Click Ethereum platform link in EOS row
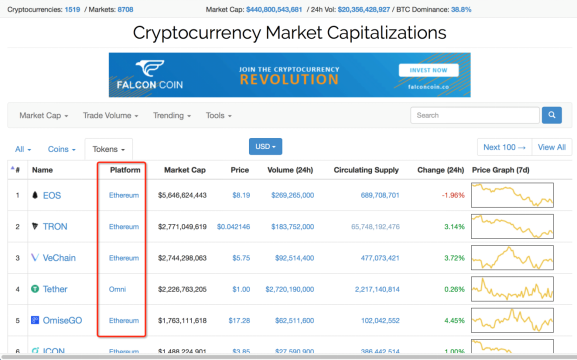The width and height of the screenshot is (577, 360). pyautogui.click(x=124, y=195)
